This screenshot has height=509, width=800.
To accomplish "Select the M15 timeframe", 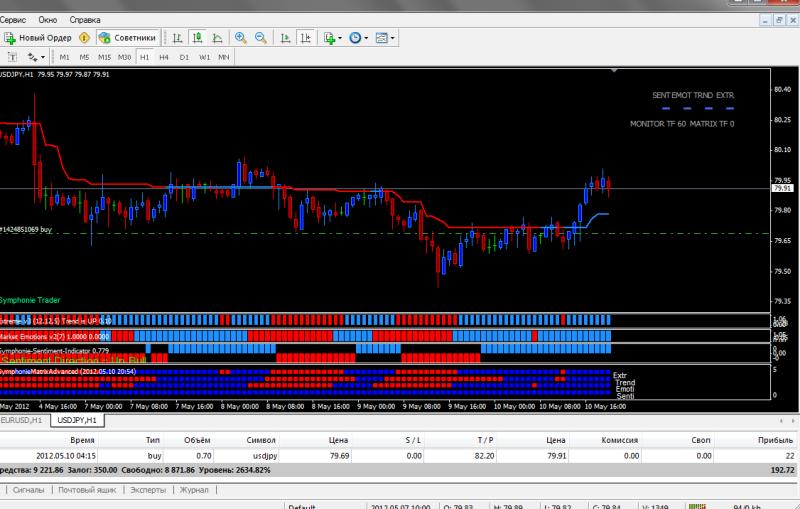I will (x=105, y=57).
